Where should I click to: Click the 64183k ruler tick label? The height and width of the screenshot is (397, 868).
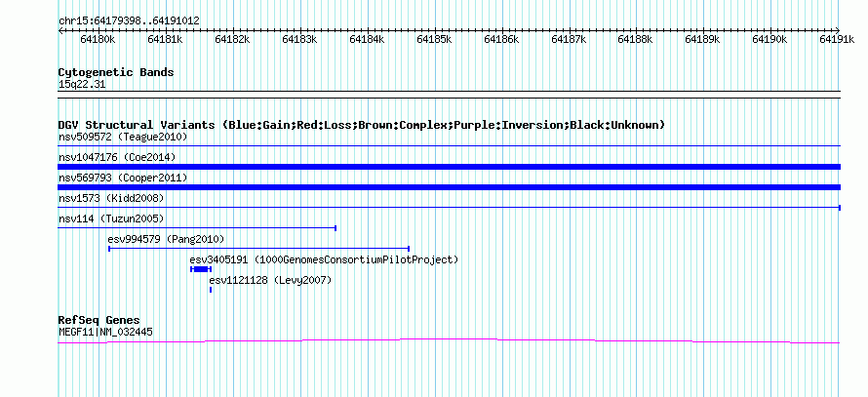pyautogui.click(x=299, y=39)
